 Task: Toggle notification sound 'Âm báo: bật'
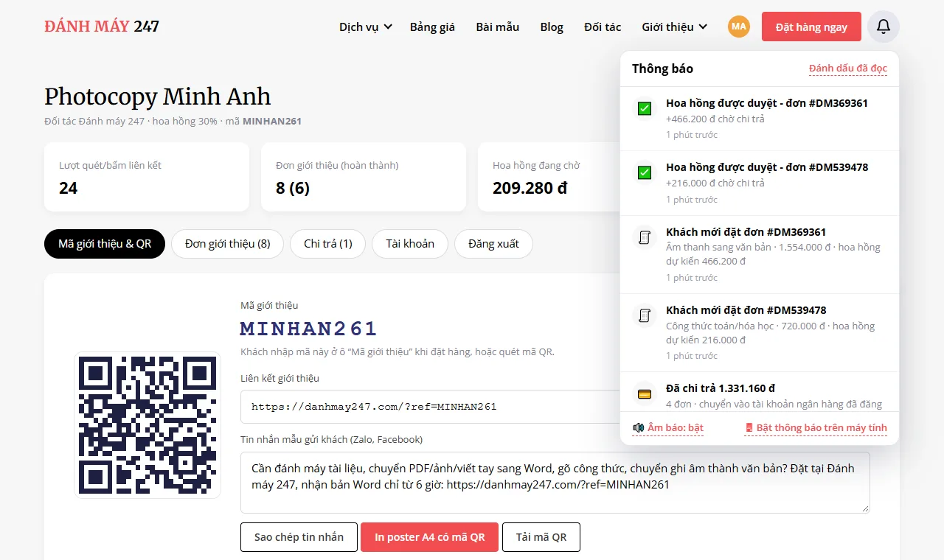(667, 427)
